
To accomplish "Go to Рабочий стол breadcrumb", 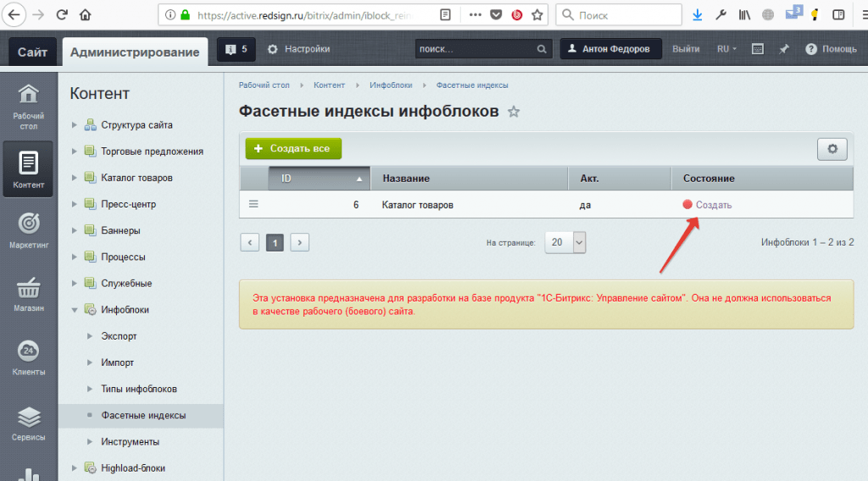I will point(264,86).
